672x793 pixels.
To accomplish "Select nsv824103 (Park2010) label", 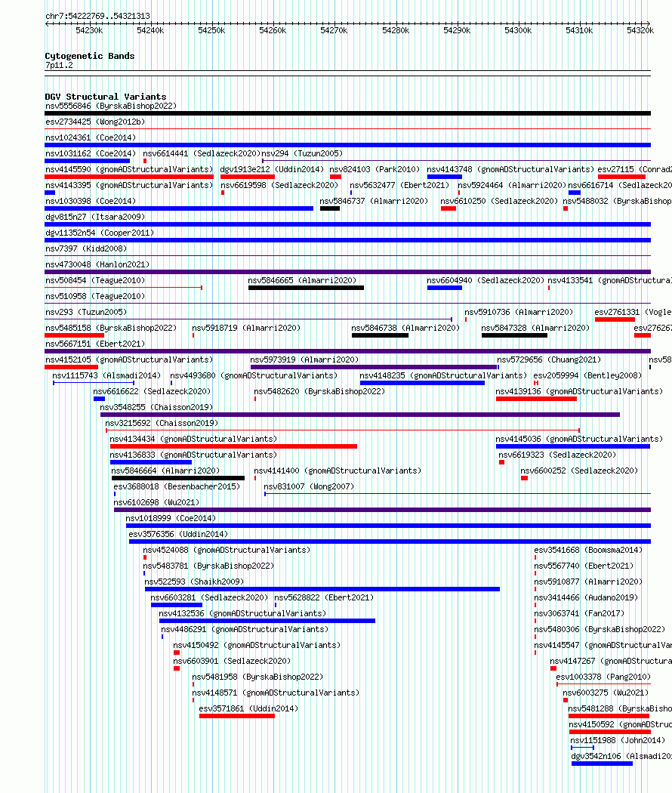I will pyautogui.click(x=375, y=169).
